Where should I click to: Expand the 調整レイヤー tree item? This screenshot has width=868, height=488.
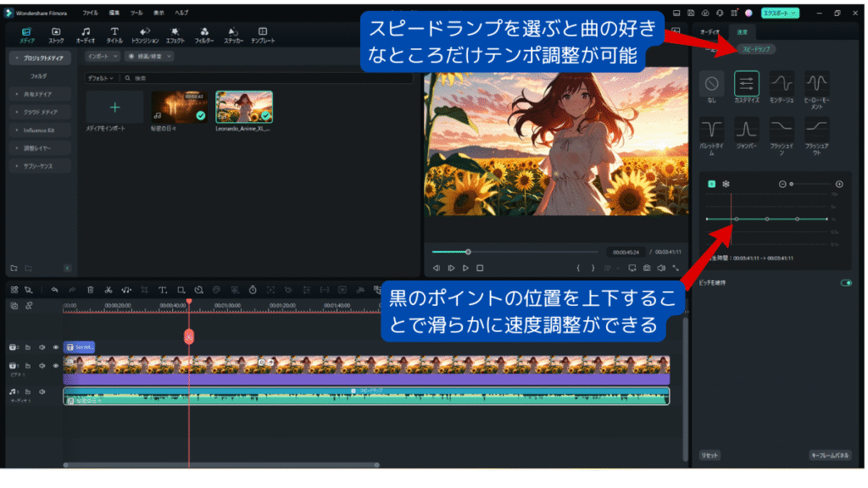click(x=40, y=148)
